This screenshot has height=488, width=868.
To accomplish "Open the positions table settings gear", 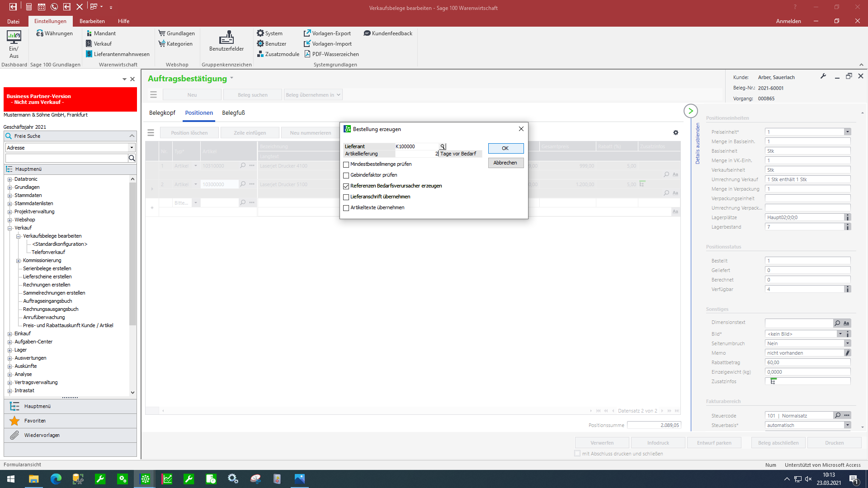I will (x=675, y=132).
